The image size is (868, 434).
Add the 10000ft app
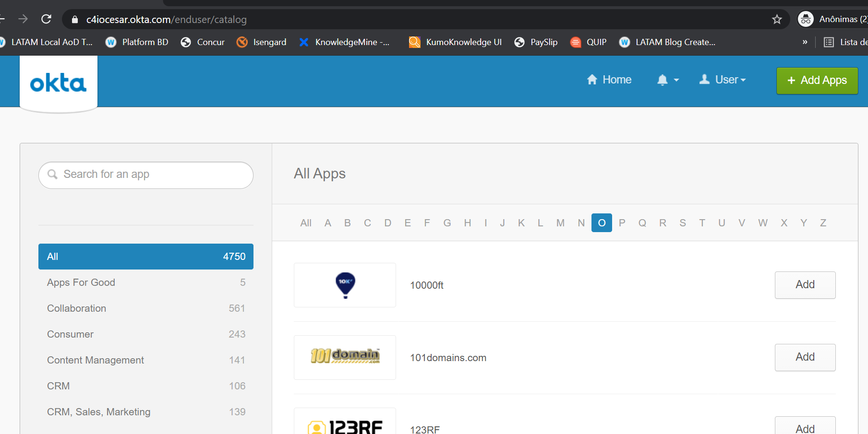click(x=805, y=285)
